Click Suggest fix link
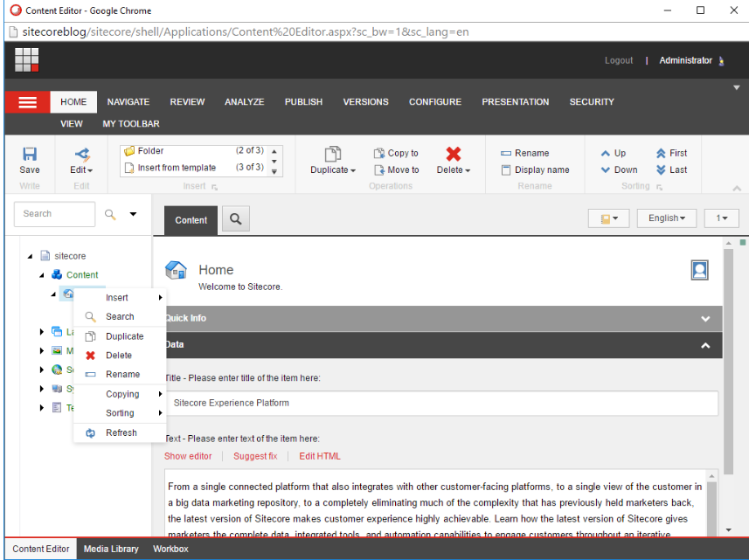 [255, 456]
